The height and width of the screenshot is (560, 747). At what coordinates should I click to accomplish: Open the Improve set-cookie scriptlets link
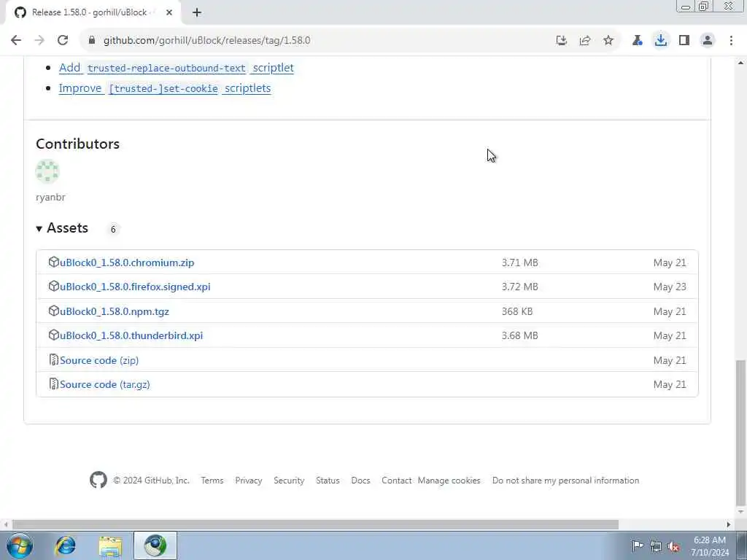(165, 88)
